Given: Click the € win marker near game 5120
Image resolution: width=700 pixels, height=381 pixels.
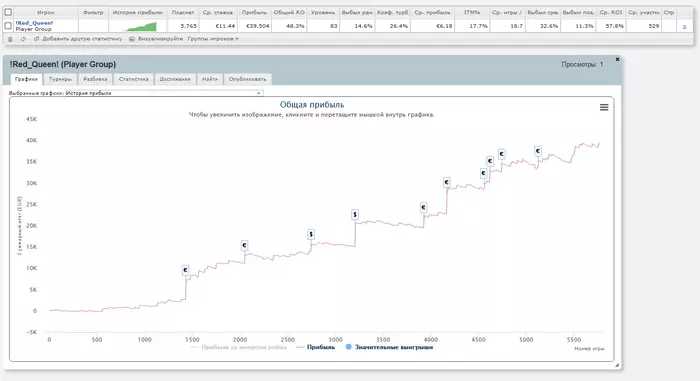Looking at the screenshot, I should (538, 151).
